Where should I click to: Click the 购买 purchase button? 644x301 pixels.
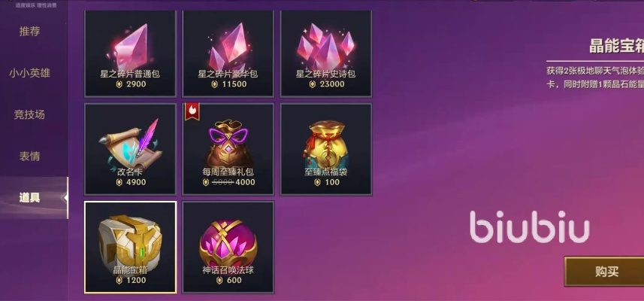point(605,272)
